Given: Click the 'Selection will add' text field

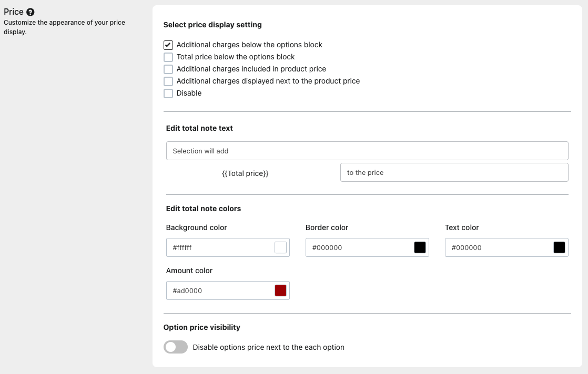Looking at the screenshot, I should 367,151.
